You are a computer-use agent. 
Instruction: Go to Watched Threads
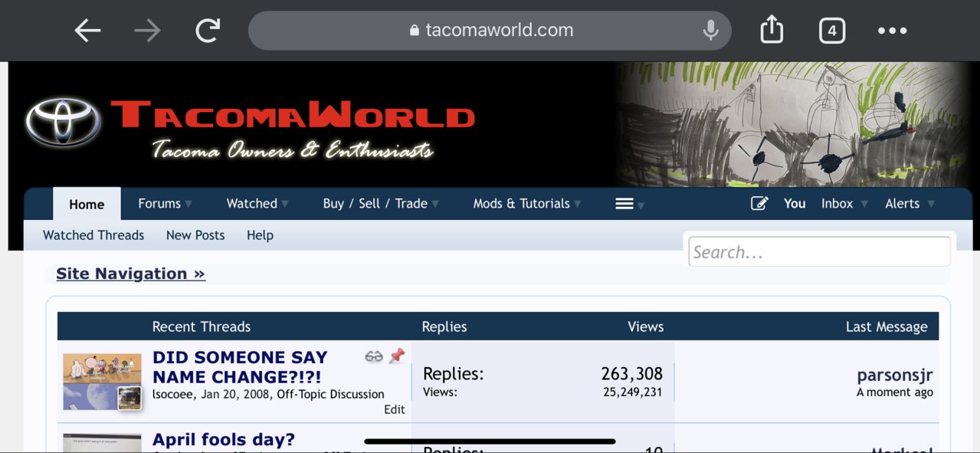coord(93,235)
